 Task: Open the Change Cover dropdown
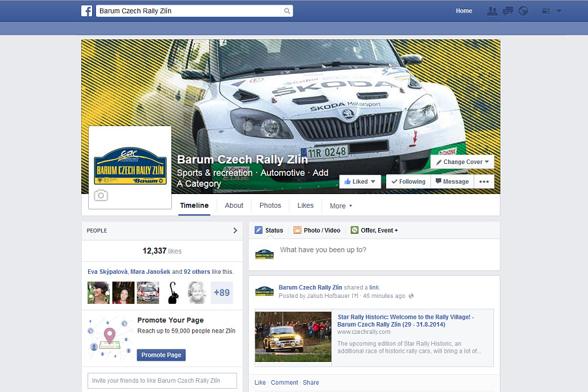[x=463, y=161]
